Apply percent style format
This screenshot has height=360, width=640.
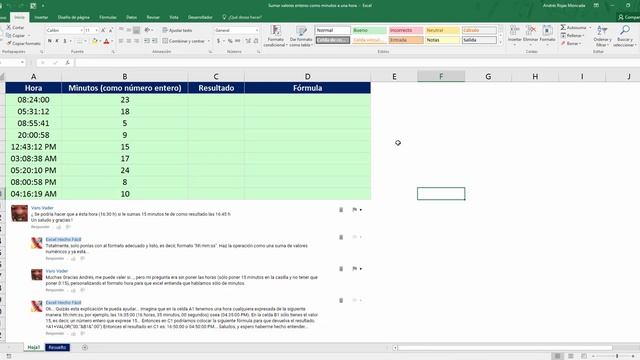(230, 41)
